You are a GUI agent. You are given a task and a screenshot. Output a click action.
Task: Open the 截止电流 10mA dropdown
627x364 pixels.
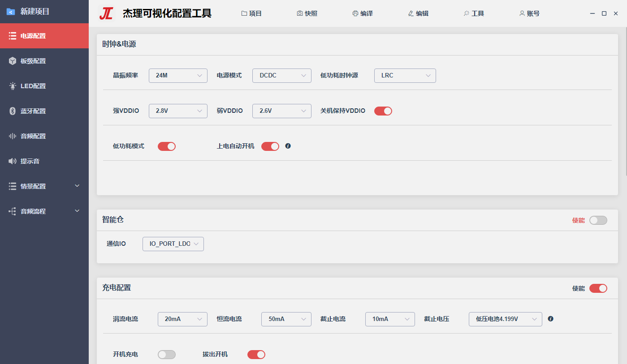coord(390,319)
